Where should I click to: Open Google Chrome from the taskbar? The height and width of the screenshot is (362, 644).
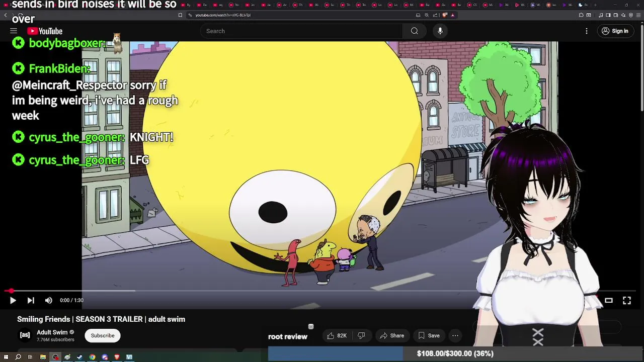click(x=92, y=357)
